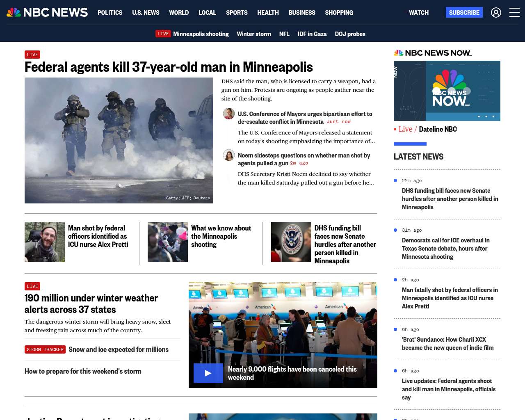Open the Alex Pretti story thumbnail

click(x=45, y=242)
